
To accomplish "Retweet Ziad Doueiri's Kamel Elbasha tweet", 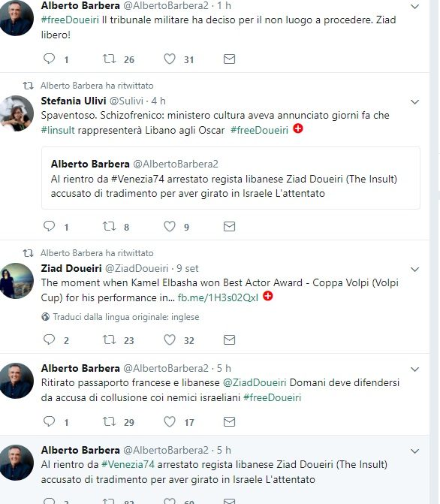I will (110, 340).
